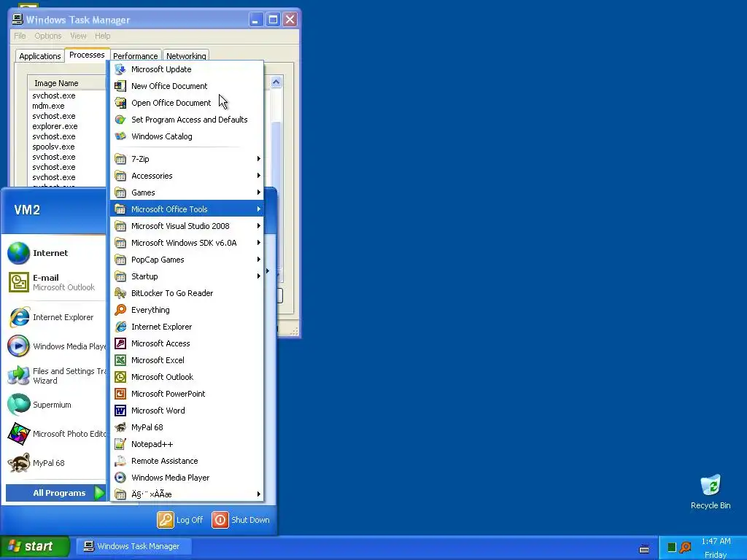Launch Microsoft Outlook from programs list
Screen dimensions: 747x560
(186, 377)
